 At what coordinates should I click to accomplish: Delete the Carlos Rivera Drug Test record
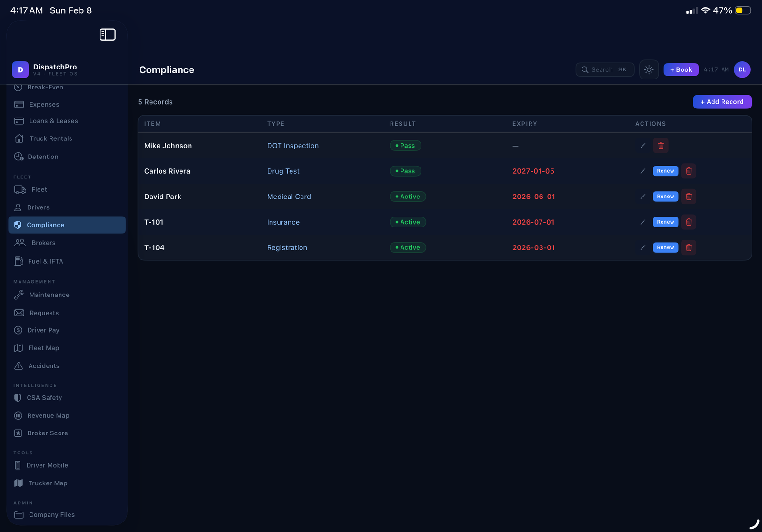point(688,171)
